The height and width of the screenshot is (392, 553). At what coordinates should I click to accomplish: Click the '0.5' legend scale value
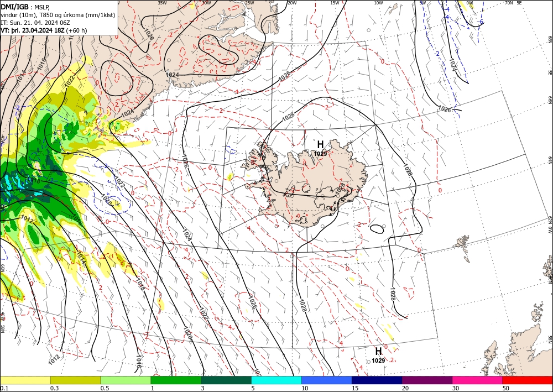[x=105, y=388]
